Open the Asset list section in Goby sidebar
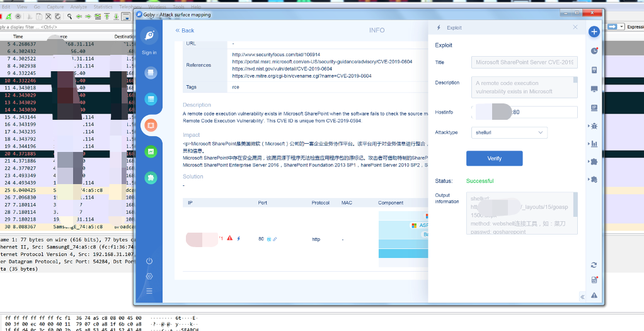644x331 pixels. tap(151, 99)
